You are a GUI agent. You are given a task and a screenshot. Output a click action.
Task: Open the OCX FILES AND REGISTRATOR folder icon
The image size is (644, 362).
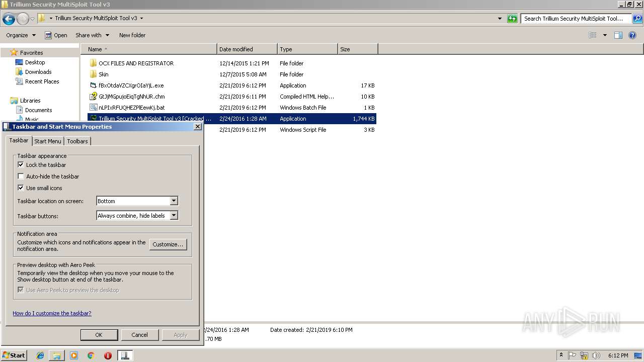[93, 63]
